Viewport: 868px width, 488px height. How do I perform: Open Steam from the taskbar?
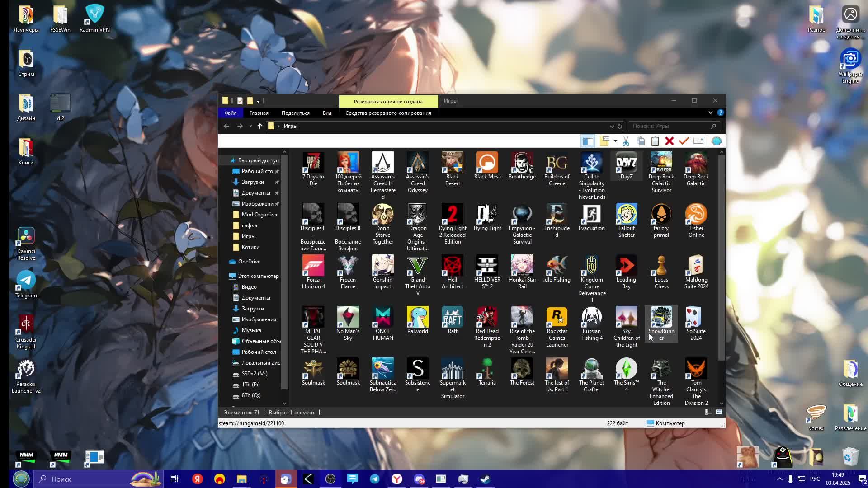[x=485, y=479]
